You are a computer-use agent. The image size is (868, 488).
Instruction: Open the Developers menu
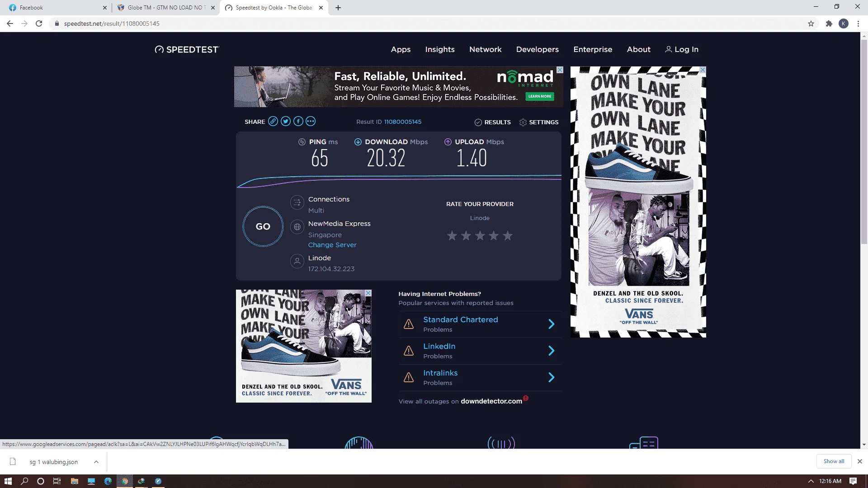click(x=538, y=49)
